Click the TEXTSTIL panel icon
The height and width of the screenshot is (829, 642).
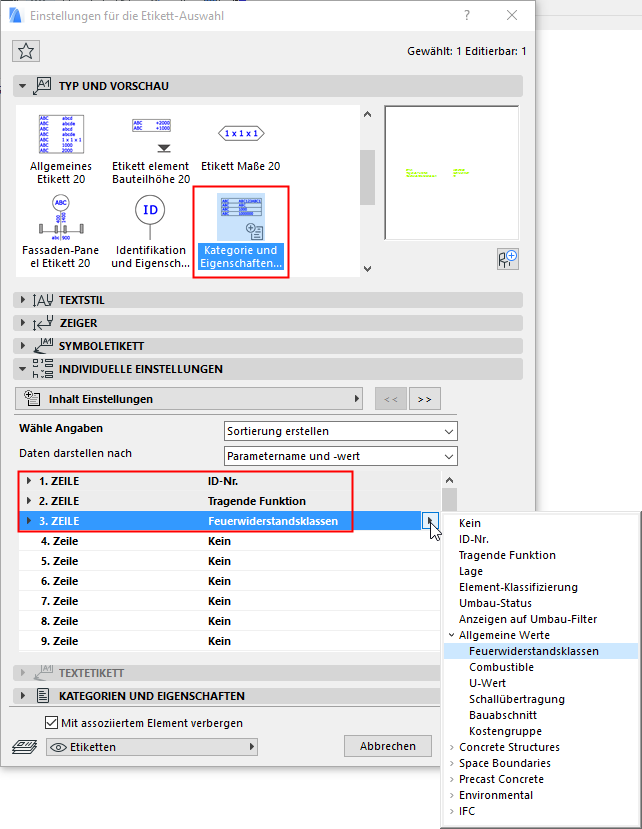pos(43,300)
